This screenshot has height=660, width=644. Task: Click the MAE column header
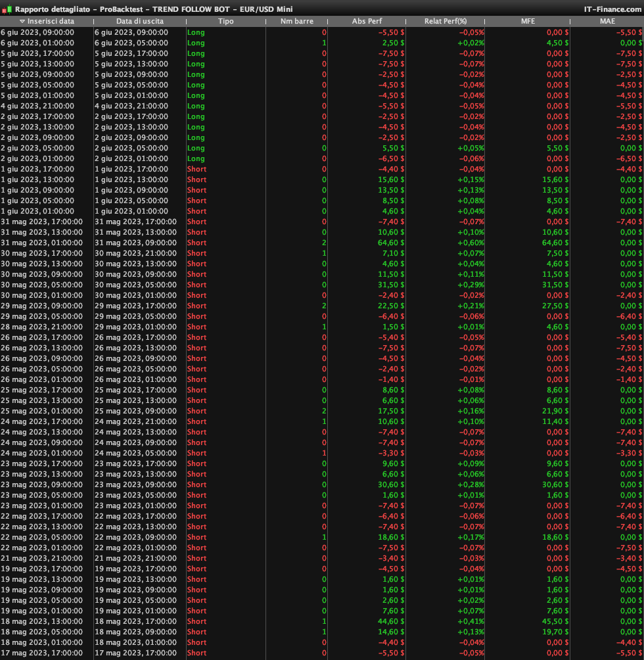click(607, 21)
